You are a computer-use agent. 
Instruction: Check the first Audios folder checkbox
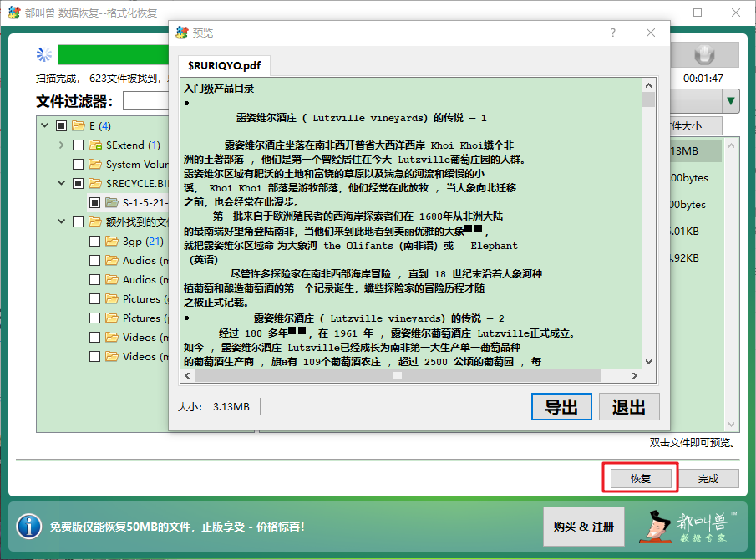pyautogui.click(x=95, y=261)
